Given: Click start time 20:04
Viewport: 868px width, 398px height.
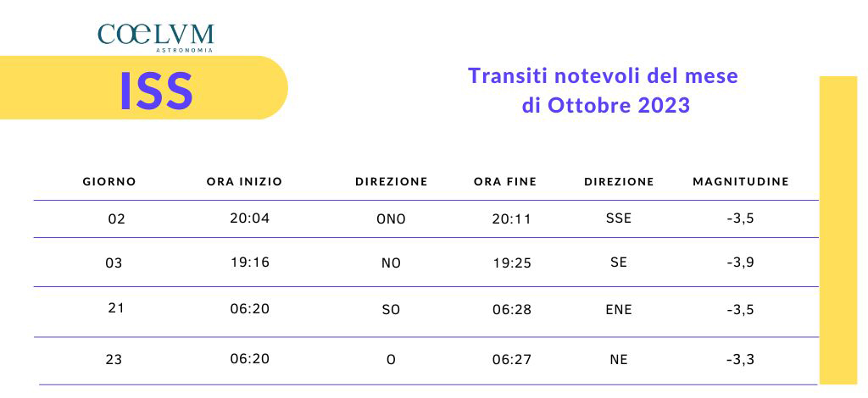Looking at the screenshot, I should click(250, 218).
